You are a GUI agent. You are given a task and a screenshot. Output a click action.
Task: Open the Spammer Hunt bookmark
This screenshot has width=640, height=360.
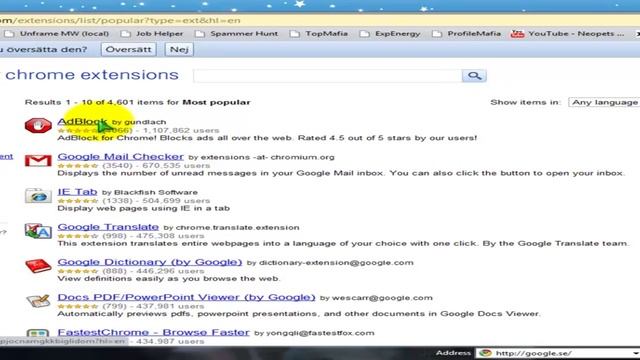point(237,34)
